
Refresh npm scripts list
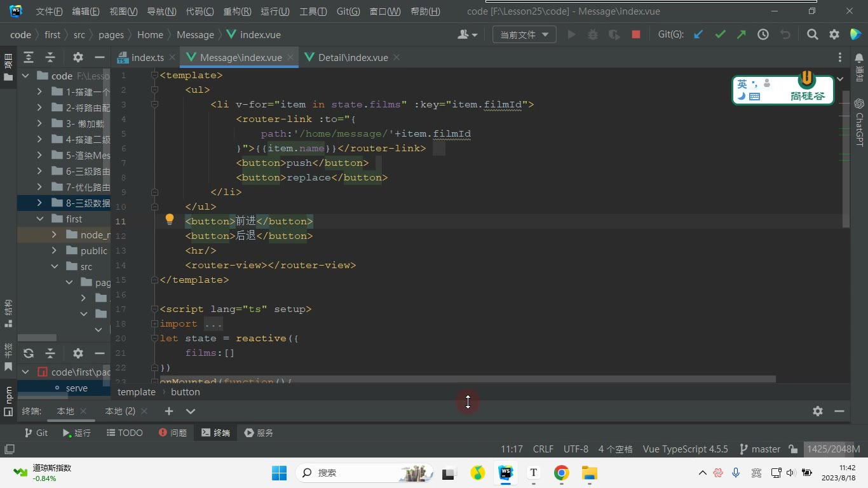coord(29,353)
